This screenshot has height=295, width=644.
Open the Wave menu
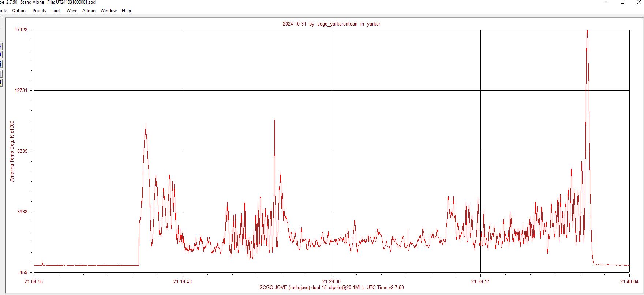click(x=72, y=11)
